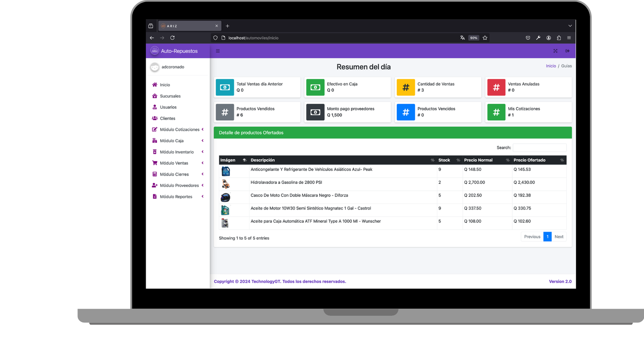This screenshot has height=362, width=644.
Task: Click the Next pagination button
Action: pyautogui.click(x=559, y=237)
